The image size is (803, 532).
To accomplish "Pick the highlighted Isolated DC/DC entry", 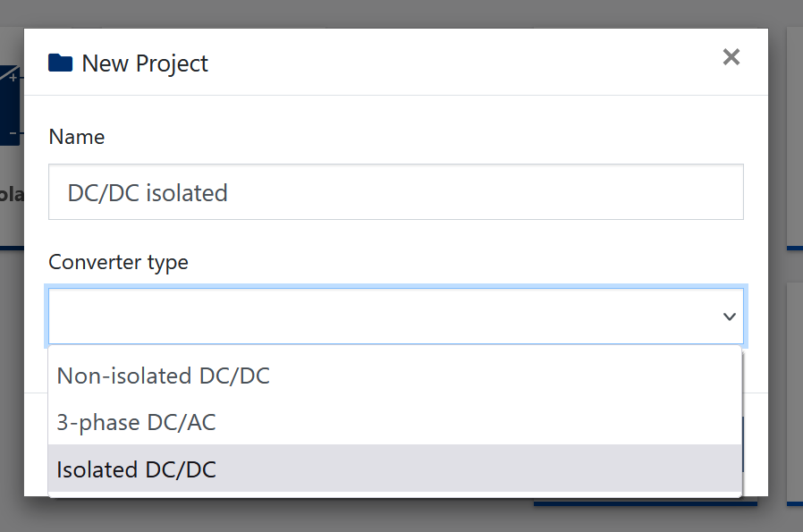I will click(x=136, y=469).
